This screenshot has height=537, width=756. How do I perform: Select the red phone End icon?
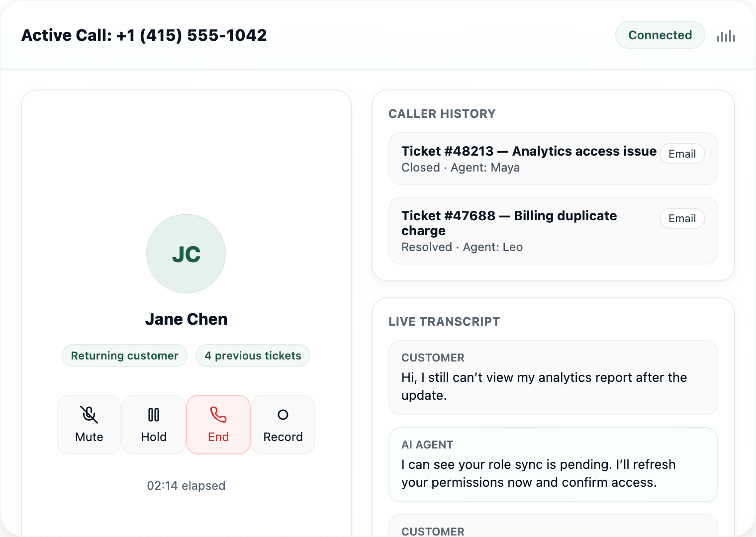218,414
